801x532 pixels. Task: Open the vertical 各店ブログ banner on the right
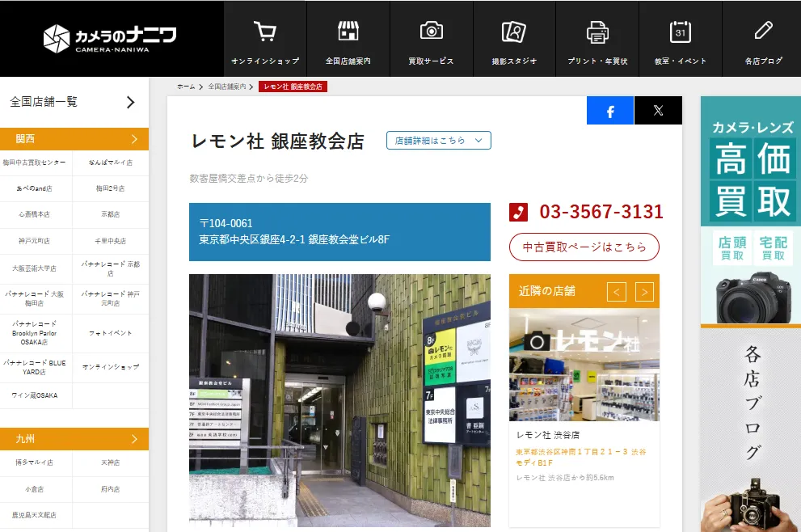(x=751, y=430)
